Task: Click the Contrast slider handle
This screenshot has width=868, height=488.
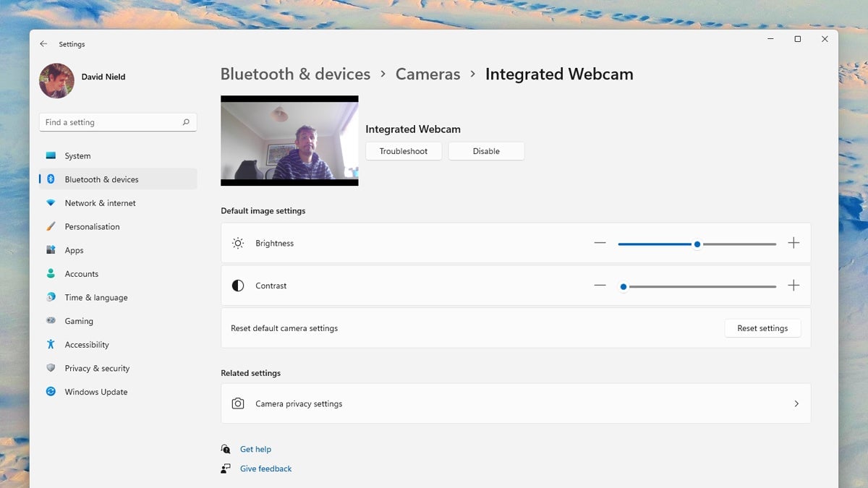Action: point(623,287)
